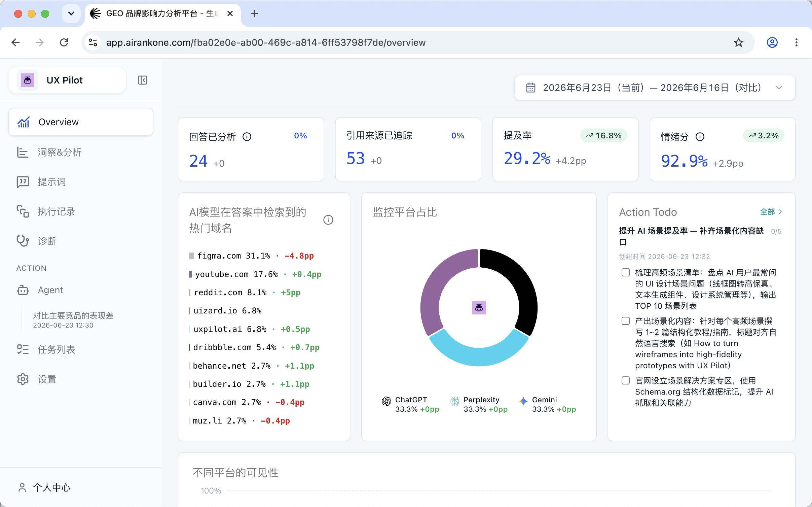Open 提示词 menu item
This screenshot has width=812, height=507.
(x=81, y=182)
